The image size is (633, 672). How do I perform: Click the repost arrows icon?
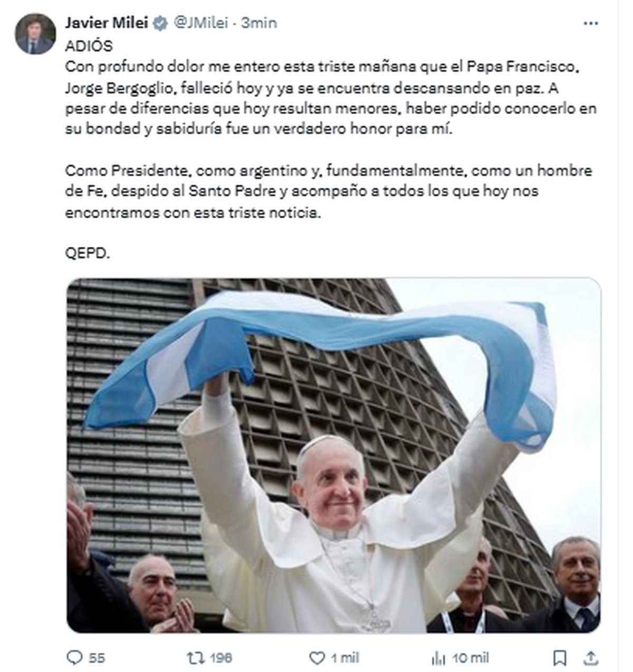[x=195, y=657]
